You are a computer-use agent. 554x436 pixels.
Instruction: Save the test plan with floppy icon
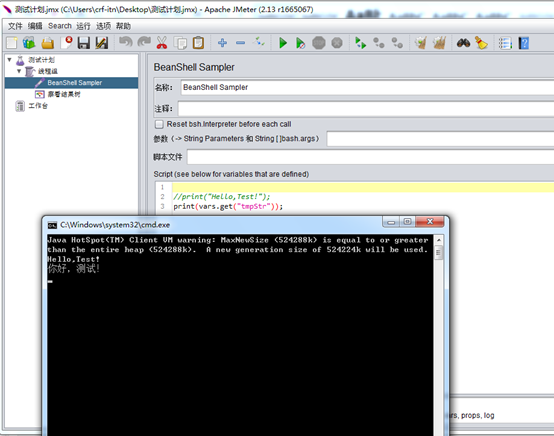pyautogui.click(x=84, y=43)
